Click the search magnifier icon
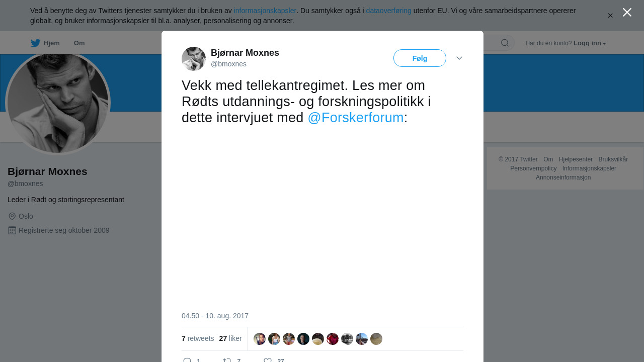 click(505, 43)
